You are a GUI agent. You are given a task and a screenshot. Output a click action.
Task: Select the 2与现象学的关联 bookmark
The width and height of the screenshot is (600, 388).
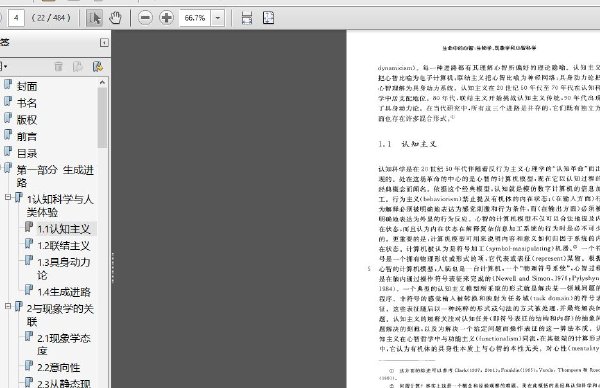tap(60, 315)
